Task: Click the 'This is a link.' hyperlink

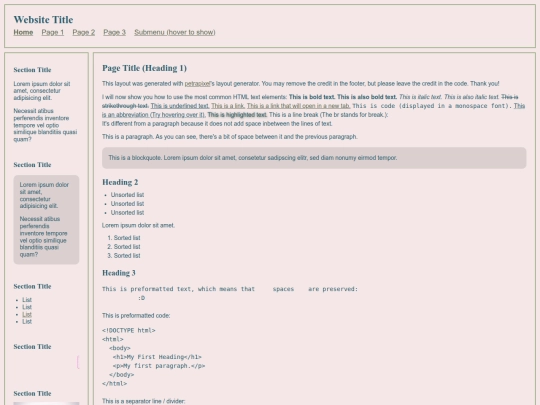Action: pos(228,106)
